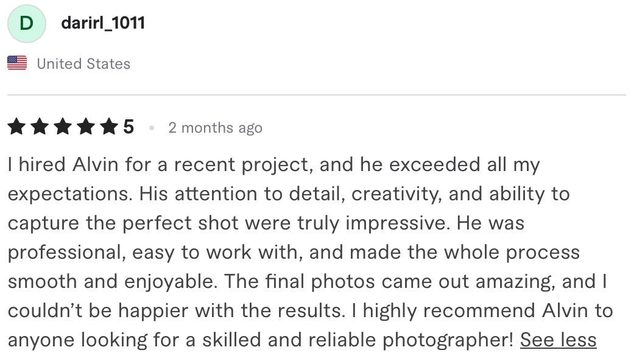Click the fifth rating star

[109, 127]
